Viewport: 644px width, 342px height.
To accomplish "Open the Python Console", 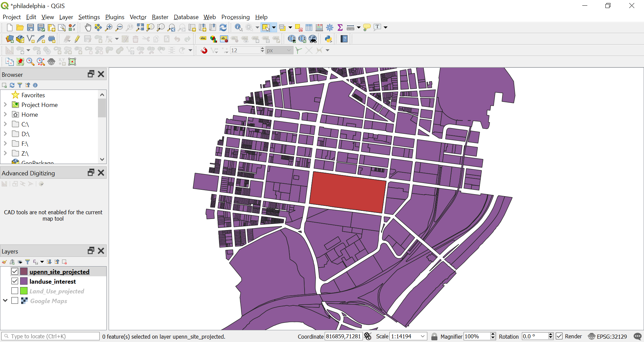I will coord(328,39).
